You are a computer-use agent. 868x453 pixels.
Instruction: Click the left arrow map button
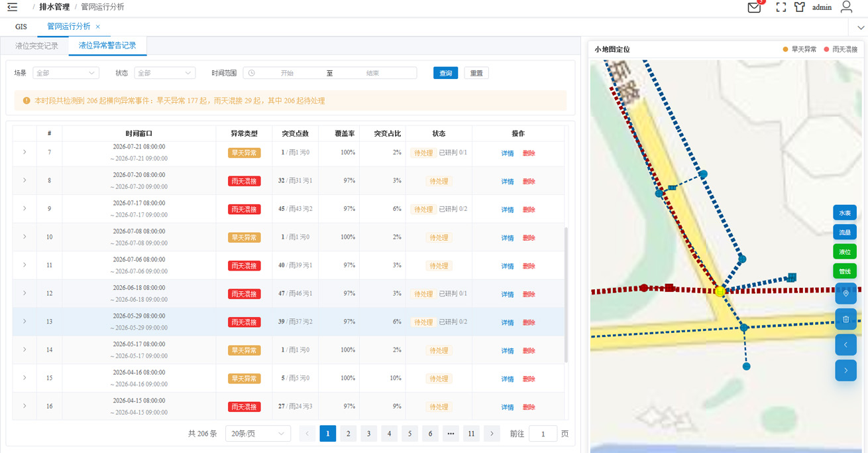tap(845, 345)
